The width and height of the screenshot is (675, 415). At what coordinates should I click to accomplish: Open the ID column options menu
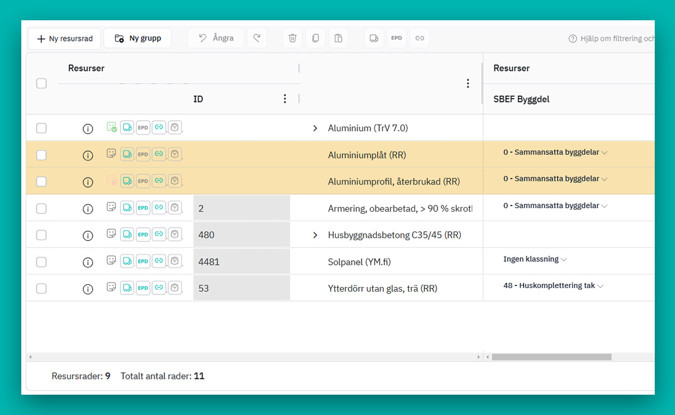[285, 99]
